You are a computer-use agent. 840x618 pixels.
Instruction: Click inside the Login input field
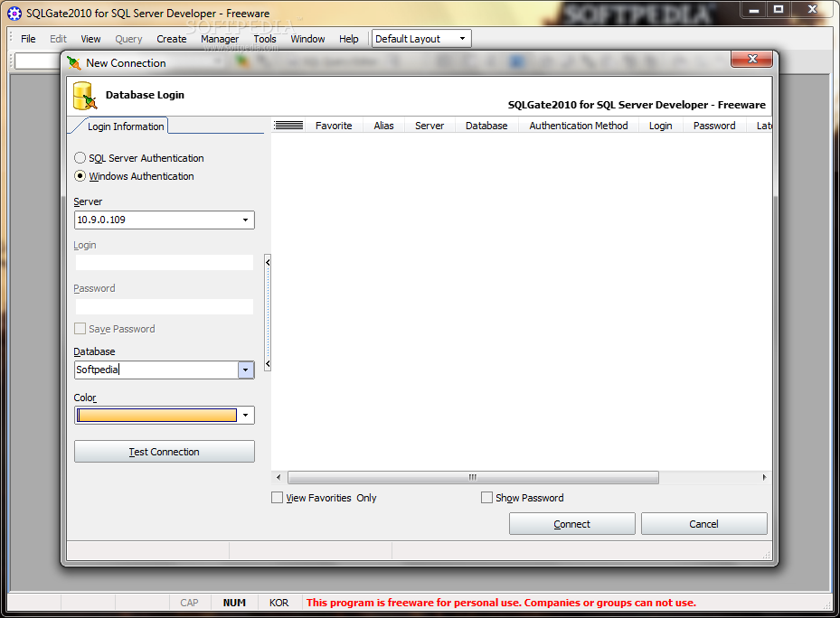pos(165,262)
